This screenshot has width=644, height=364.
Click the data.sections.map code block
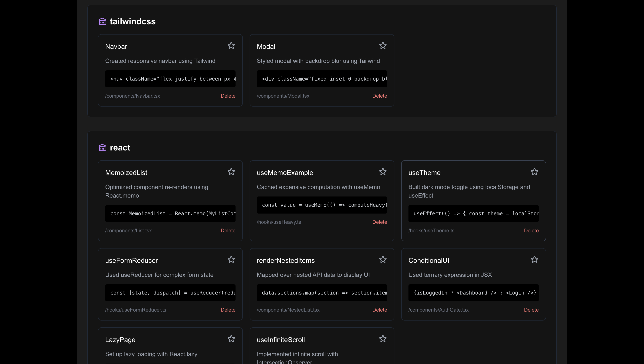322,293
